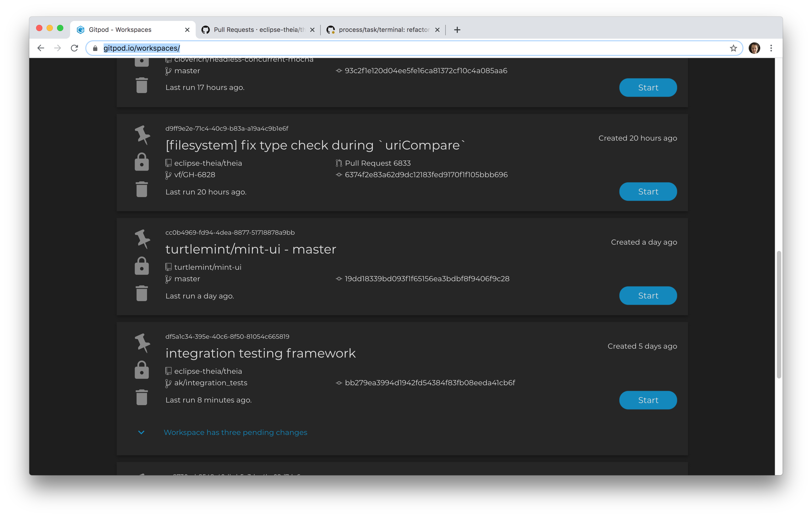Image resolution: width=812 pixels, height=517 pixels.
Task: Switch to the process/task/terminal tab
Action: 381,30
